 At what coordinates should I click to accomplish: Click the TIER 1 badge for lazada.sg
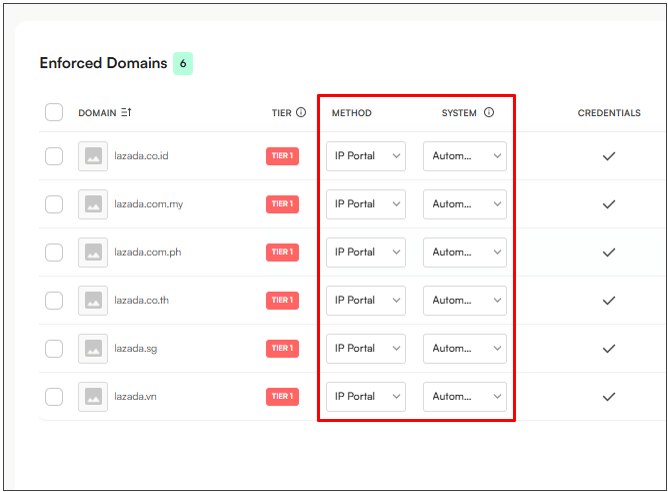tap(282, 348)
